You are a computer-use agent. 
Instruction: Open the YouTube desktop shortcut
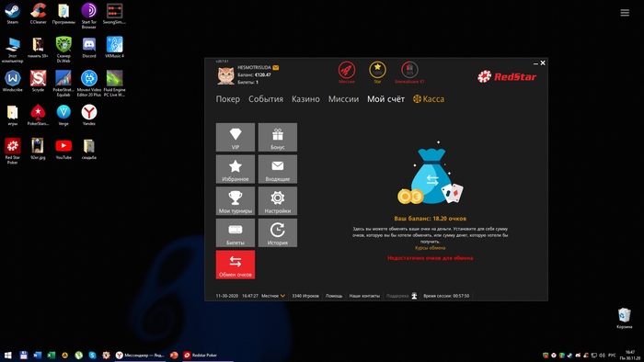(x=63, y=149)
